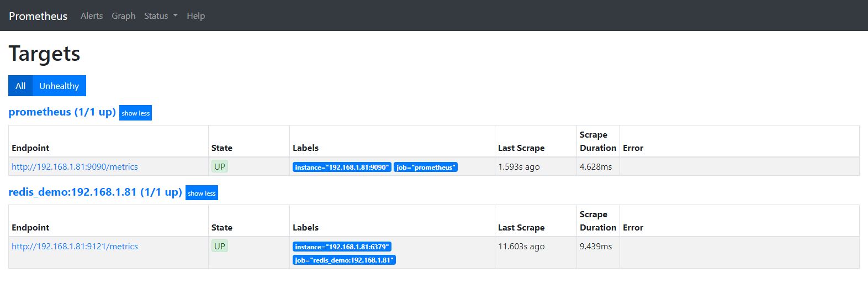Image resolution: width=868 pixels, height=288 pixels.
Task: Click the instance="192.168.1.81:9090" label badge
Action: [342, 167]
